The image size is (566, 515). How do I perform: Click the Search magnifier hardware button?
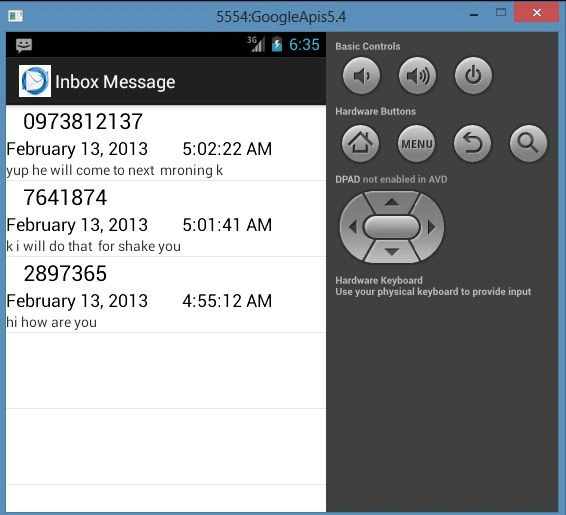point(528,144)
